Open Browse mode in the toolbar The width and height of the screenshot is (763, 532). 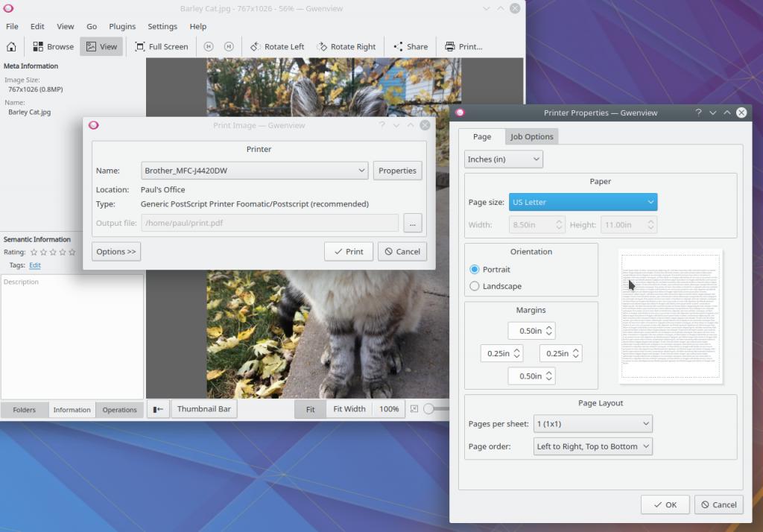pos(53,46)
